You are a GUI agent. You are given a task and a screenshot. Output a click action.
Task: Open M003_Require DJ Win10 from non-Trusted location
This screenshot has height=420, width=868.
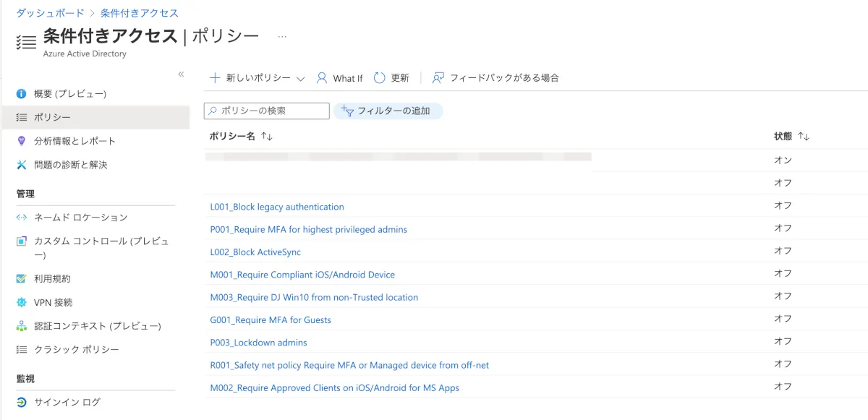click(x=314, y=297)
